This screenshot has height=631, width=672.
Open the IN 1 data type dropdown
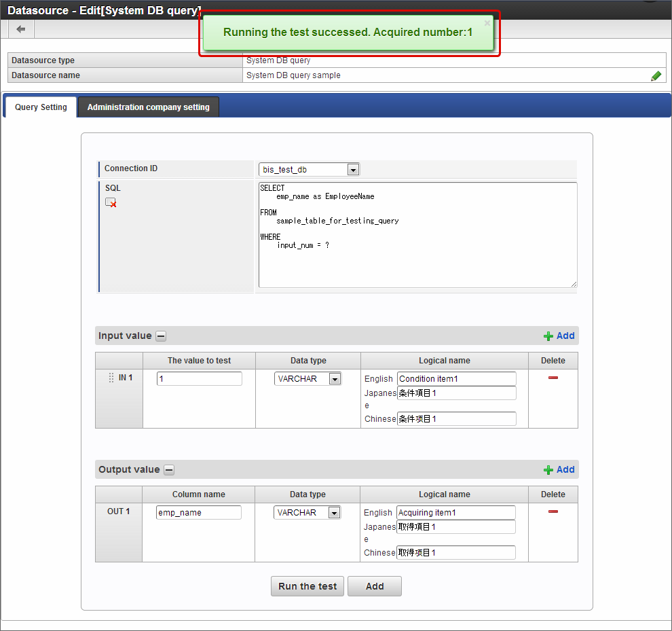[335, 379]
